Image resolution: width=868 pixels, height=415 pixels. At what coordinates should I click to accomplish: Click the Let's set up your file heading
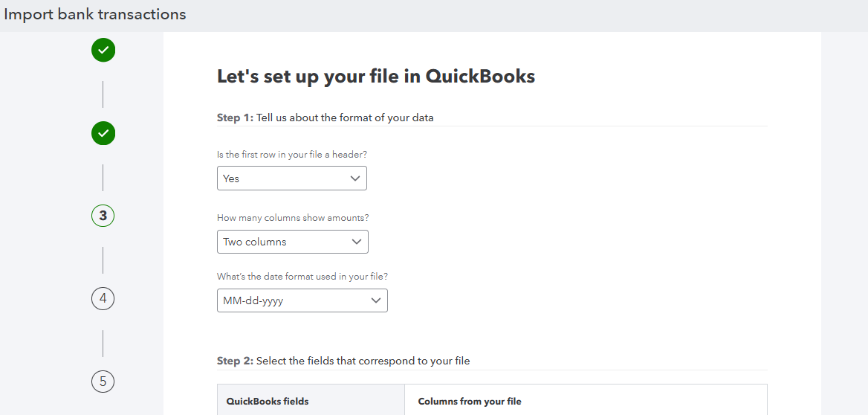tap(375, 76)
